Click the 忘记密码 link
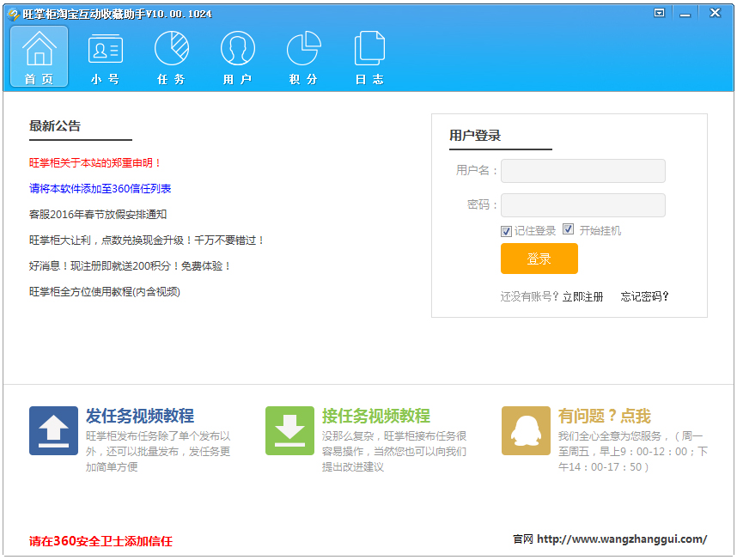The width and height of the screenshot is (737, 560). tap(644, 296)
